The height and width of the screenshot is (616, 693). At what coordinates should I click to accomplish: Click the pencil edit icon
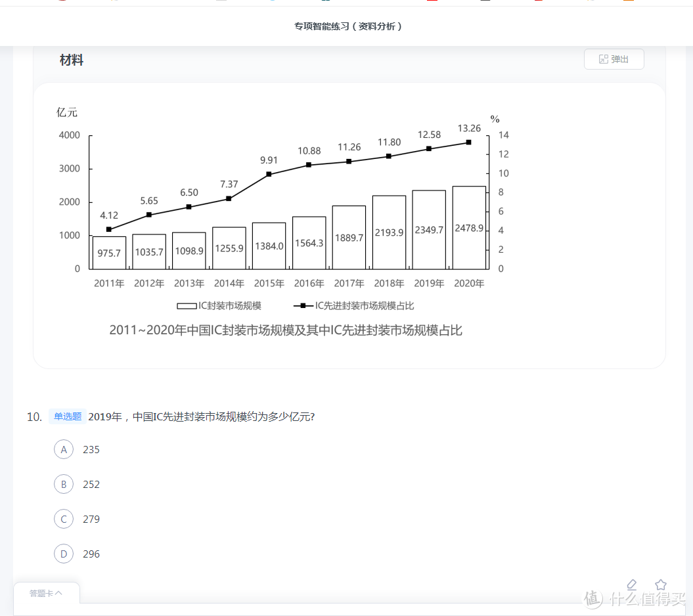coord(632,584)
